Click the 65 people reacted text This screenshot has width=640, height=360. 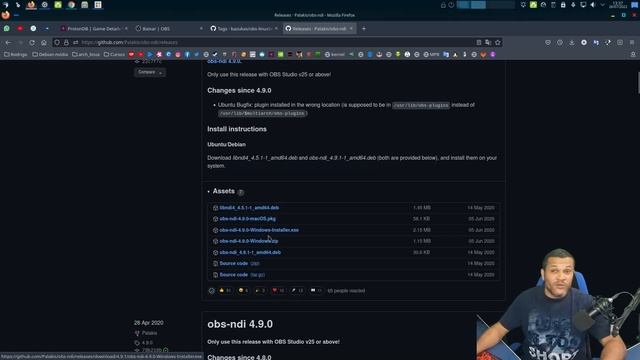click(346, 291)
